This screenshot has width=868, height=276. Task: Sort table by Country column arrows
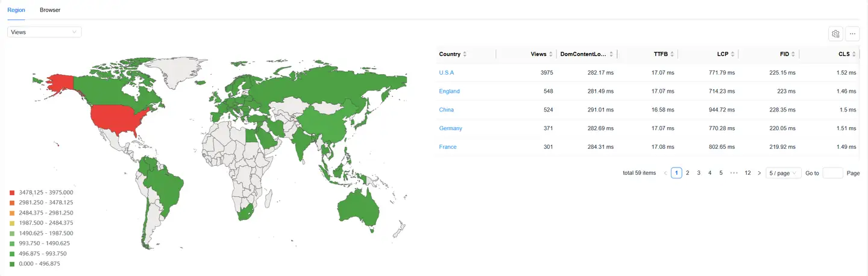coord(464,54)
